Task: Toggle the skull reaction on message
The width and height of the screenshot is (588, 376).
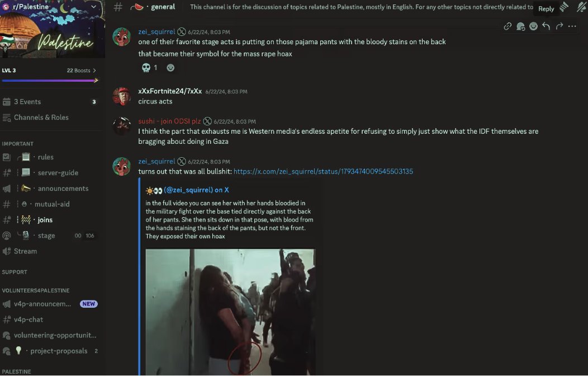Action: coord(150,68)
